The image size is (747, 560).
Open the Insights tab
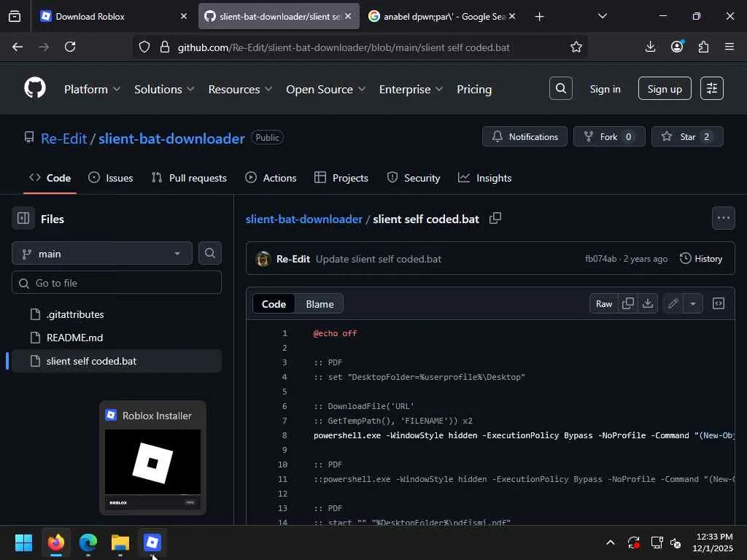[x=485, y=178]
